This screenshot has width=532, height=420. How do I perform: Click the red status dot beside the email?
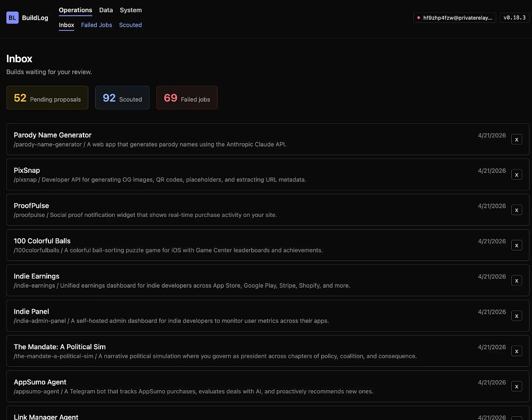coord(418,18)
